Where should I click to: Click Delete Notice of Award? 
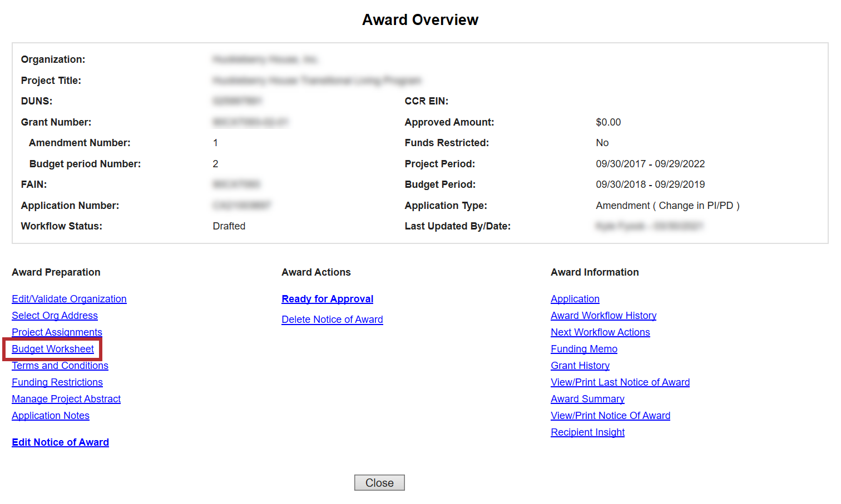(332, 320)
